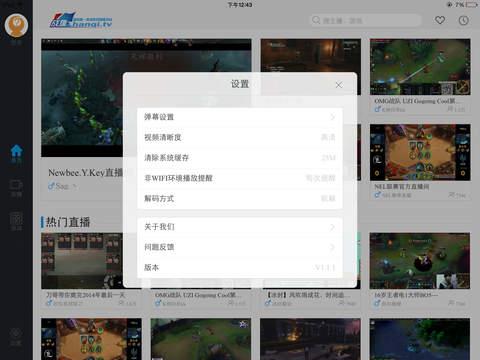This screenshot has height=360, width=480.
Task: Expand the 弹幕设置 row chevron
Action: [332, 117]
